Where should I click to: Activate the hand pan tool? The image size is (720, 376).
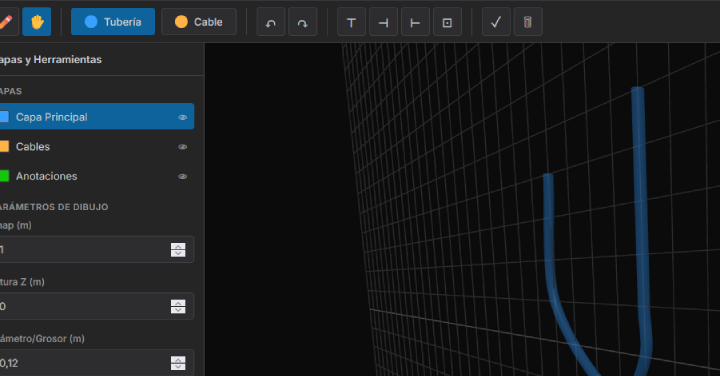37,22
